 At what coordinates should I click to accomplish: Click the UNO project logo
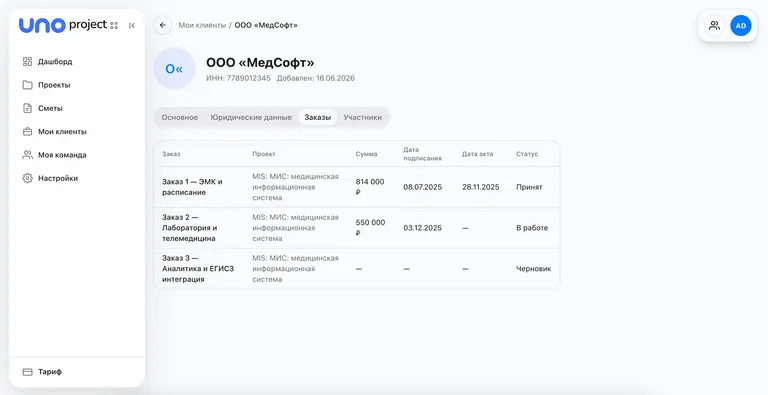tap(63, 25)
